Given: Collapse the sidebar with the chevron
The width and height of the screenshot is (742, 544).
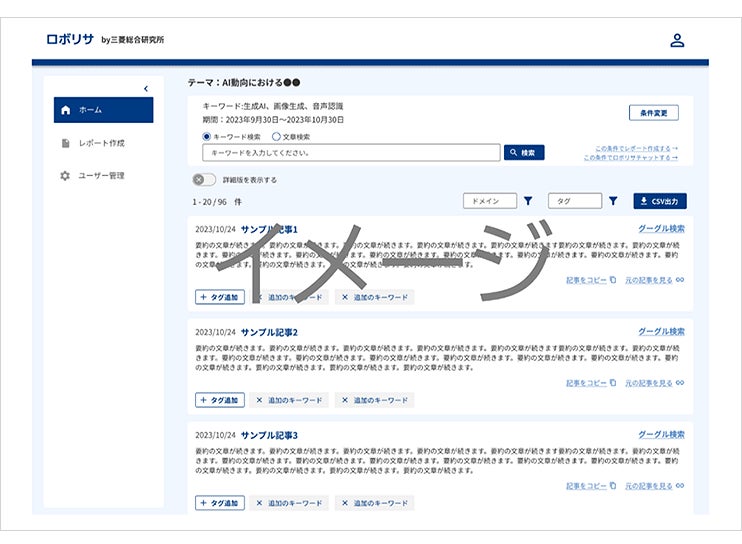Looking at the screenshot, I should (x=146, y=88).
